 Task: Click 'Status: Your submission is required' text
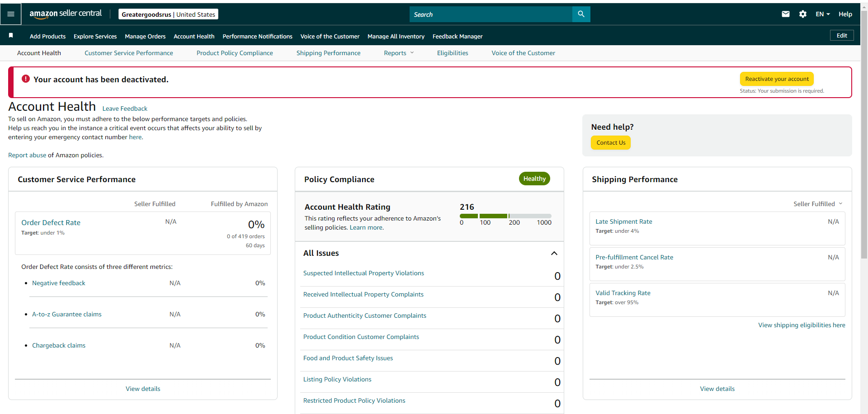click(782, 91)
